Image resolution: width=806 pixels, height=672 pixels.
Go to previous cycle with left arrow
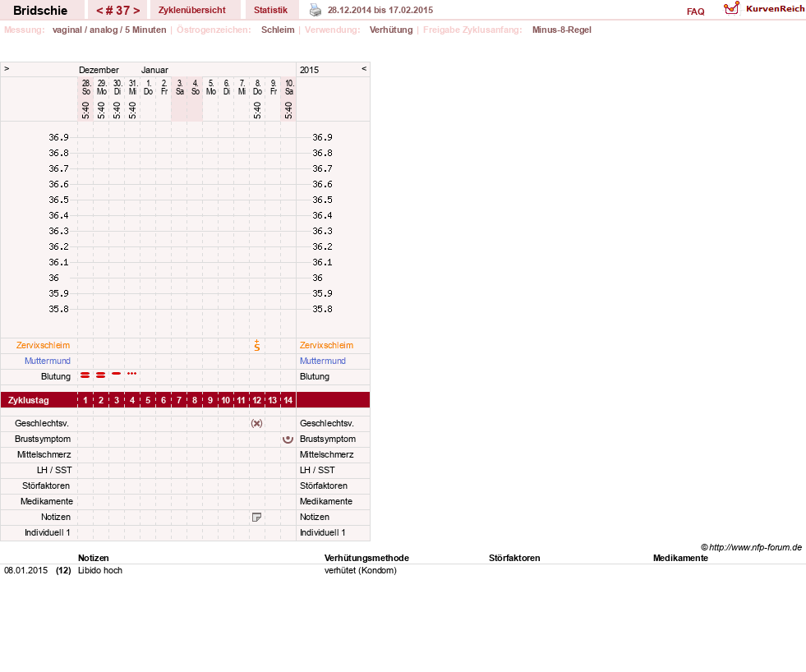pos(99,11)
